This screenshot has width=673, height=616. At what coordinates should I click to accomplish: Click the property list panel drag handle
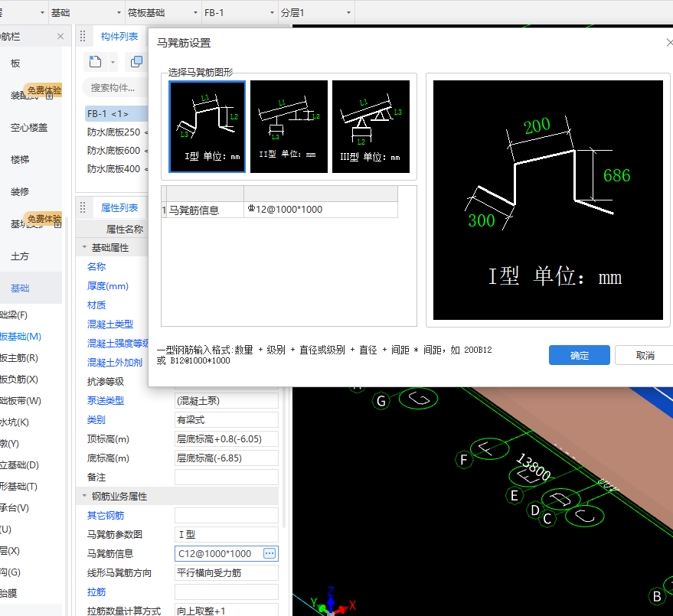[83, 208]
